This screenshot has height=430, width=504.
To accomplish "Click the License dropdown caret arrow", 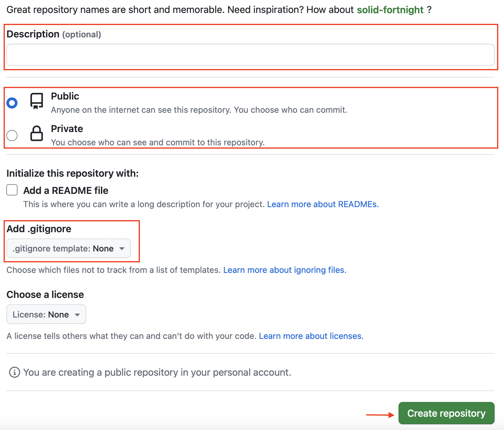I will [x=77, y=315].
